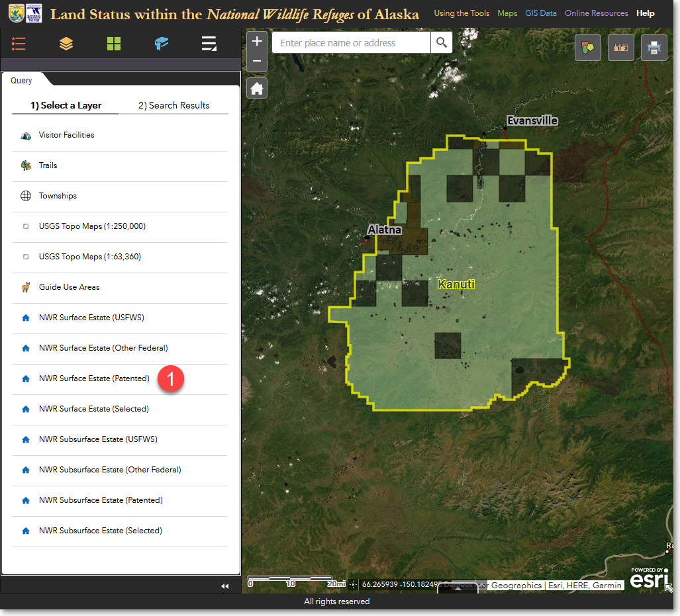Screen dimensions: 680x616
Task: Click the Print map icon
Action: tap(654, 48)
